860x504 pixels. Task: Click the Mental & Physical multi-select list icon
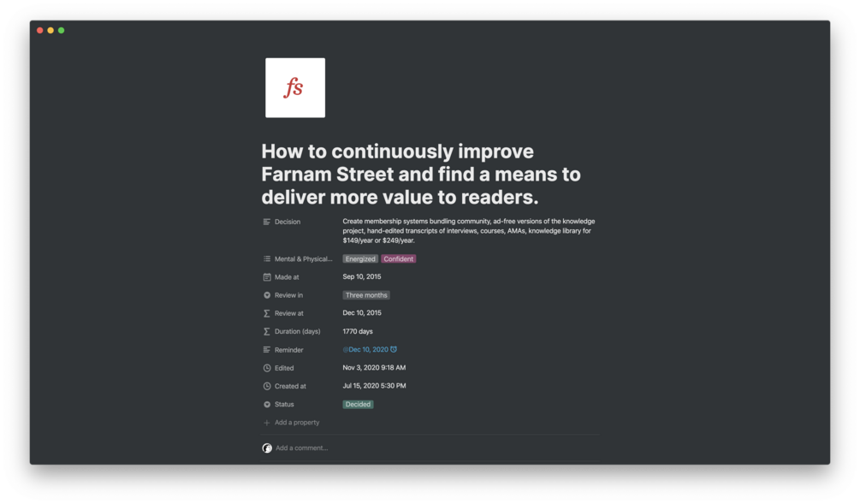266,259
